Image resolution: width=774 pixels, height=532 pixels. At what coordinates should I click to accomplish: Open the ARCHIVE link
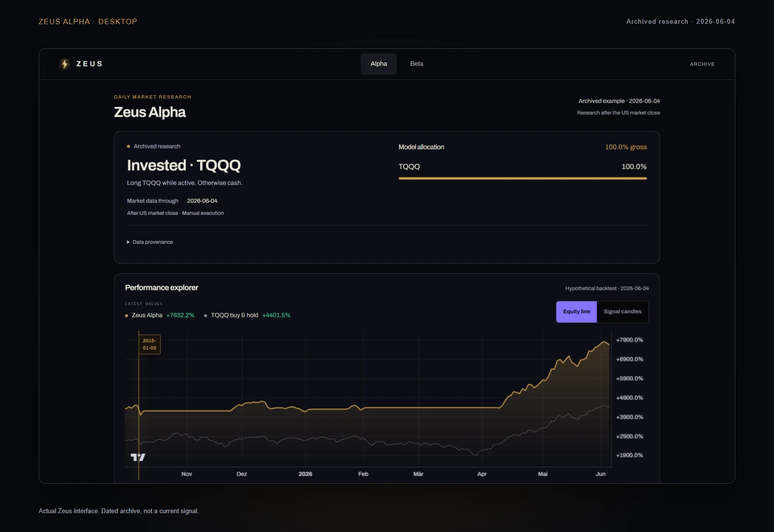tap(702, 64)
